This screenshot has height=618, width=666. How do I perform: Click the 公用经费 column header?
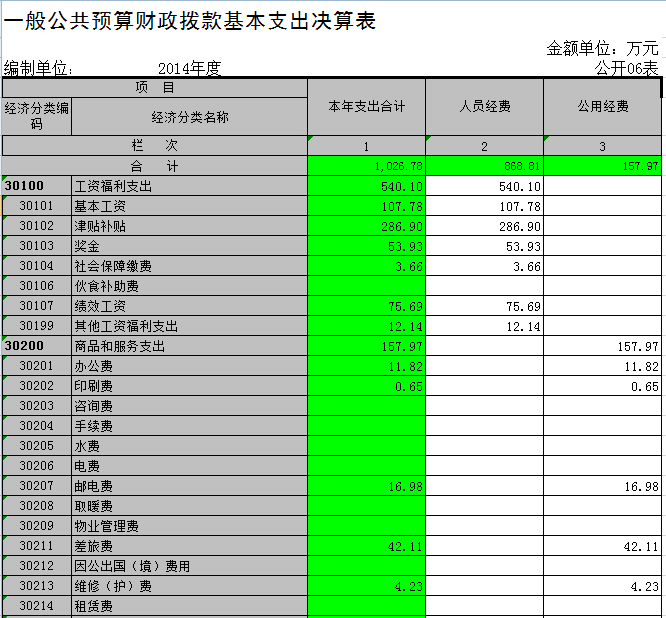pyautogui.click(x=602, y=107)
